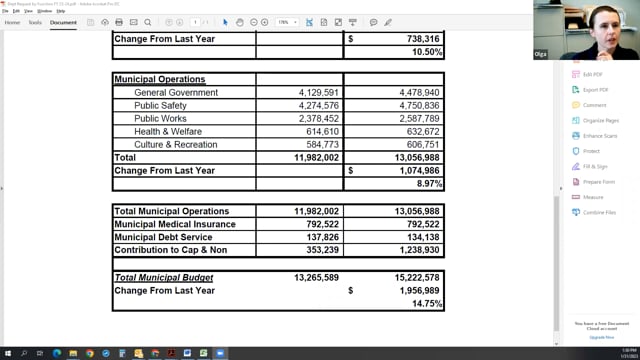Screen dimensions: 640x360
Task: Click the Olga webcam video thumbnail
Action: 587,30
